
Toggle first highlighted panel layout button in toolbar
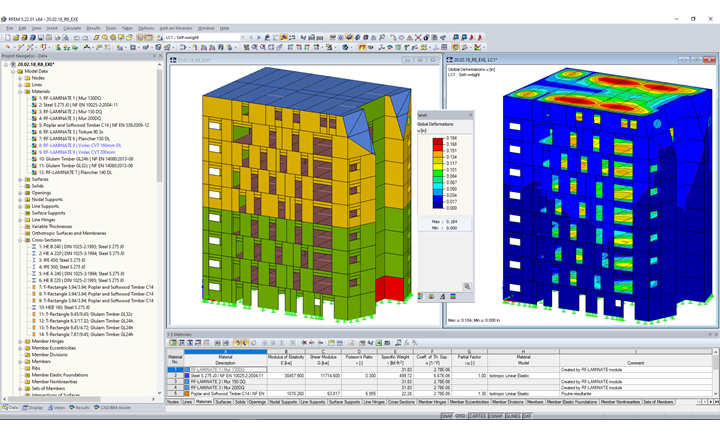[140, 37]
